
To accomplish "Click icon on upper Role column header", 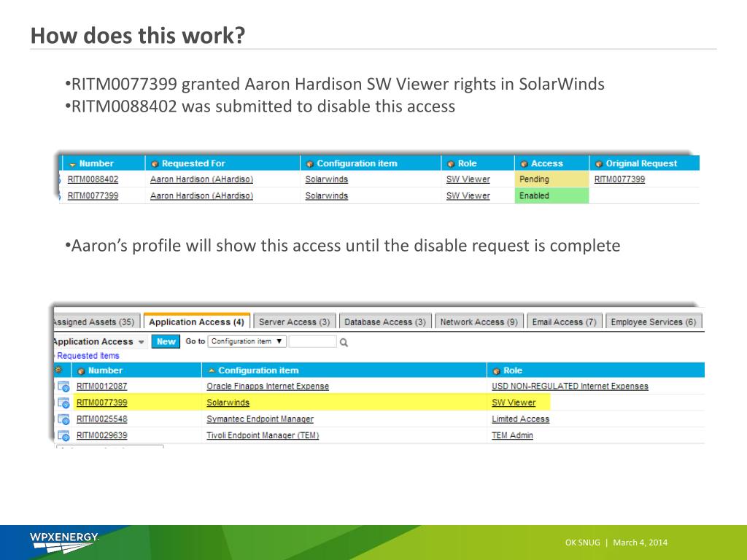I will 451,164.
